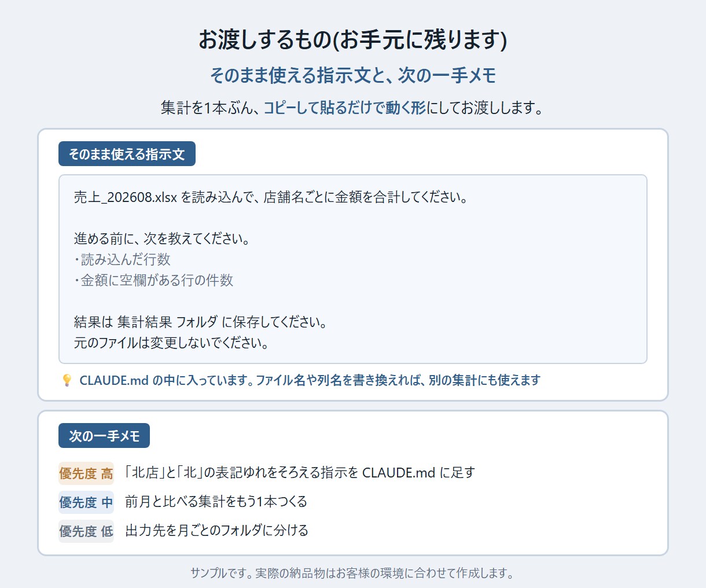Viewport: 706px width, 588px height.
Task: Click the line starting 売上_202608.xlsx を読み込んで
Action: pyautogui.click(x=271, y=197)
